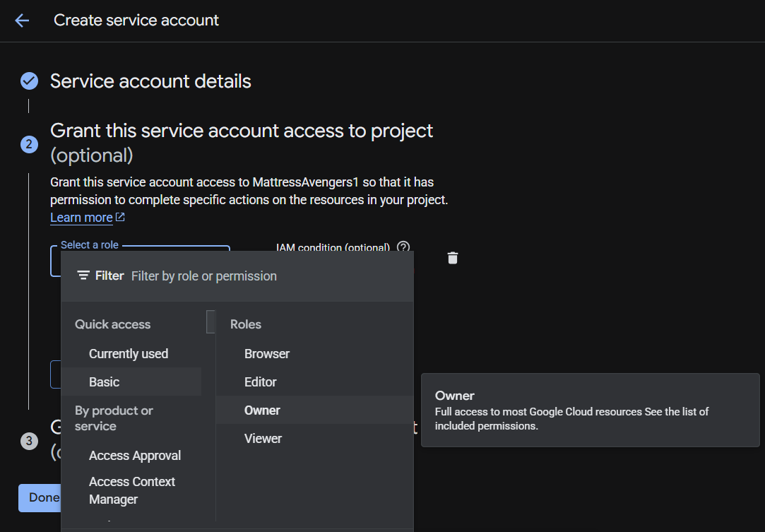Click the Filter list icon
Screen dimensions: 765x532
tap(83, 276)
